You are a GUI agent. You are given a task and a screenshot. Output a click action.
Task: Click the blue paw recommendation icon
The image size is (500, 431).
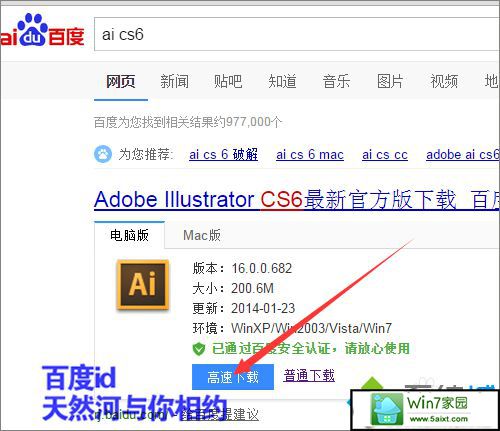[103, 154]
